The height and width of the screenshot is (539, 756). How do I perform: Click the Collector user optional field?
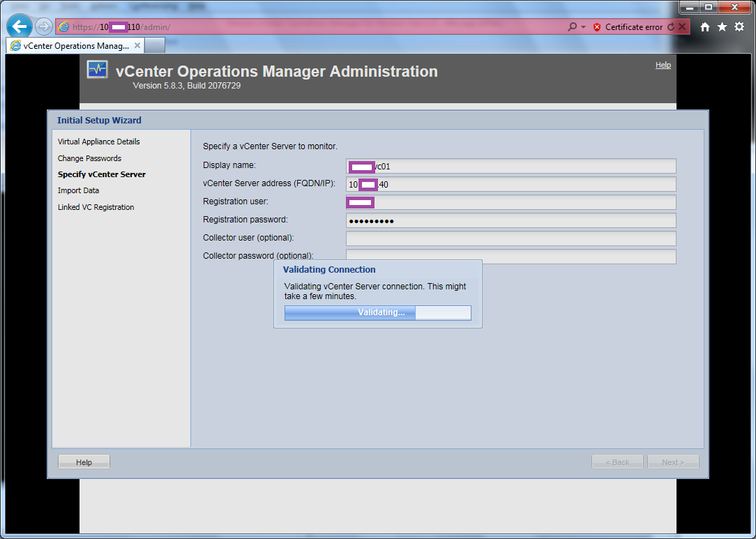tap(511, 238)
